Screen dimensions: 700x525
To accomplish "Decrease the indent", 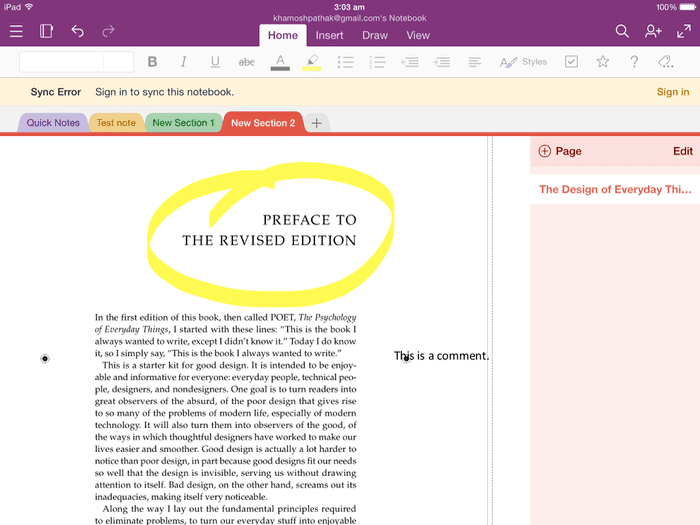I will pyautogui.click(x=410, y=62).
